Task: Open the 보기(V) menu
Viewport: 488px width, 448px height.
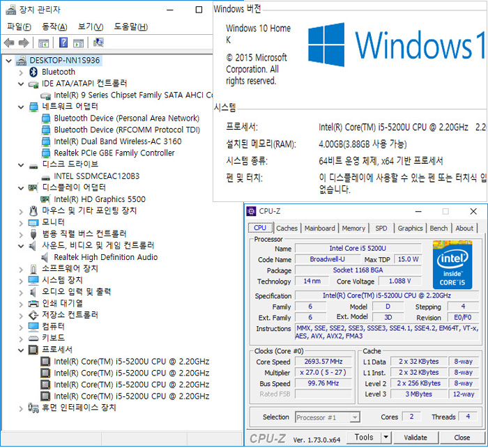Action: pyautogui.click(x=90, y=27)
